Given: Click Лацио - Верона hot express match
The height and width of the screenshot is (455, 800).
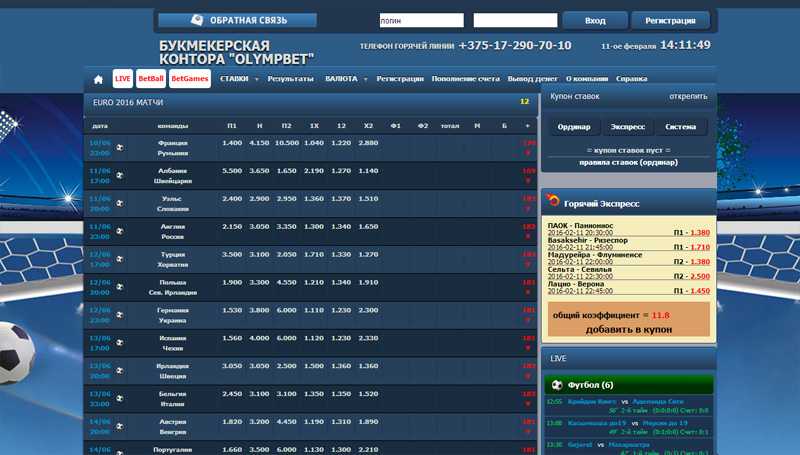Looking at the screenshot, I should (x=576, y=284).
